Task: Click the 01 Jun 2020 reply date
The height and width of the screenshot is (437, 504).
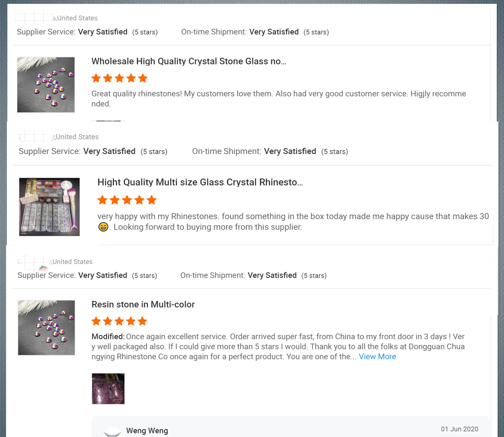Action: point(459,429)
